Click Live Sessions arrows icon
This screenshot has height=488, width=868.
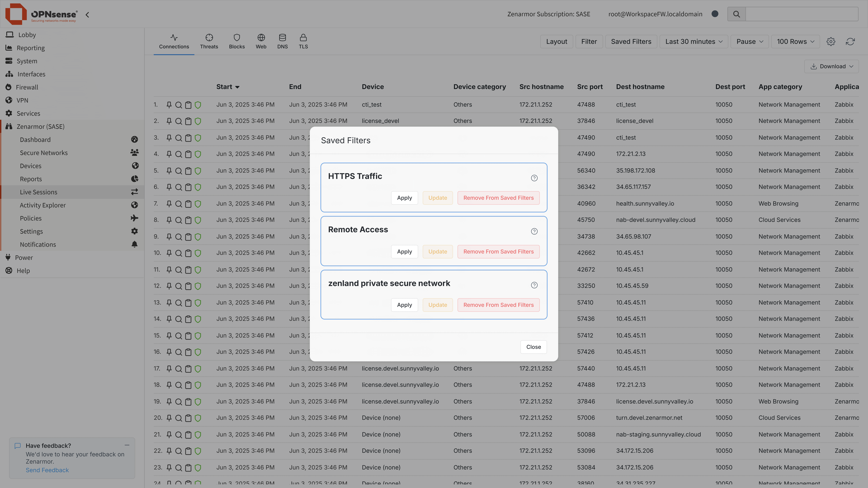point(134,192)
